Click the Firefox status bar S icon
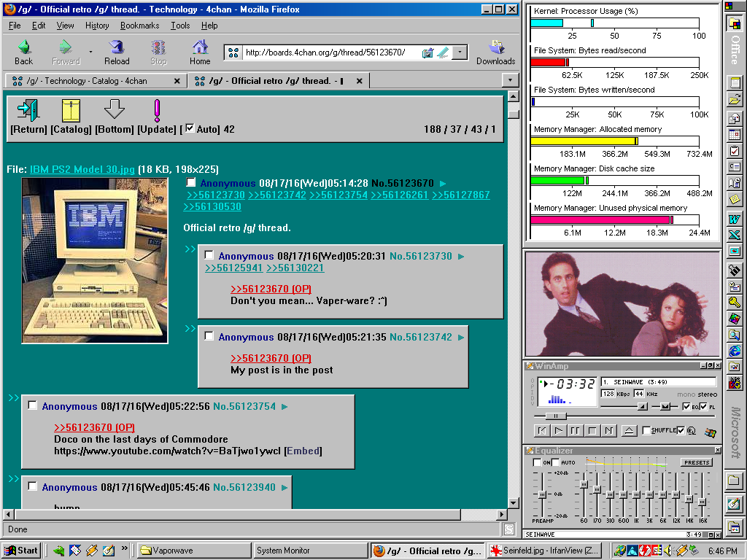747x560 pixels. coord(508,529)
